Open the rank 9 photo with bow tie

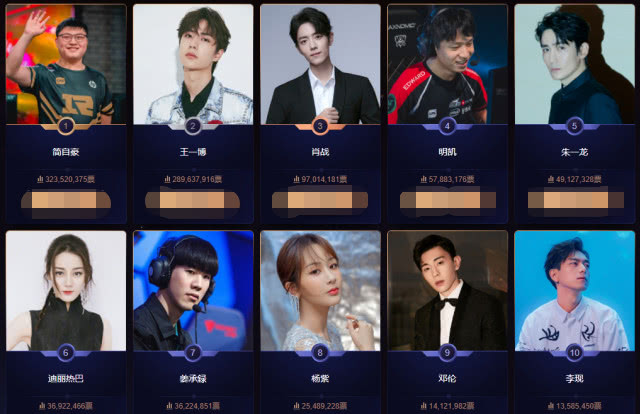point(447,291)
